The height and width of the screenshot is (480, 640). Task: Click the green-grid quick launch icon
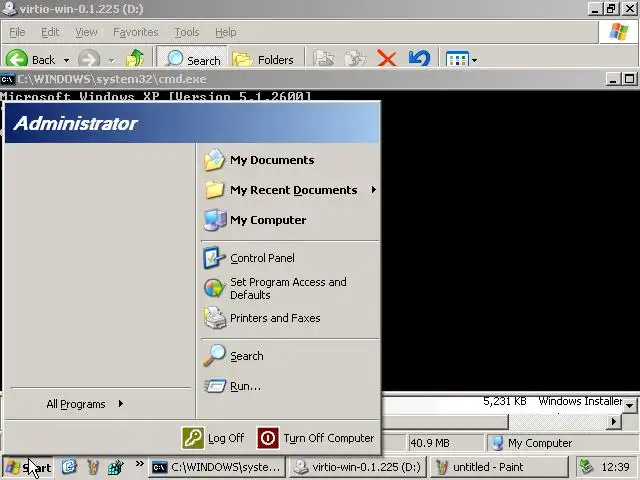point(116,467)
